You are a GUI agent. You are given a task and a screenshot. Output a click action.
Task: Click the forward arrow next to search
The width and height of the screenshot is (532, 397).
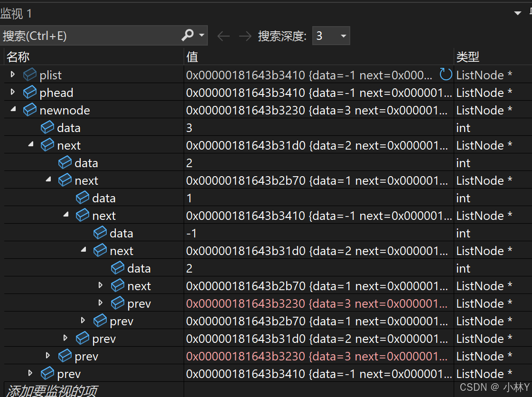[x=245, y=36]
